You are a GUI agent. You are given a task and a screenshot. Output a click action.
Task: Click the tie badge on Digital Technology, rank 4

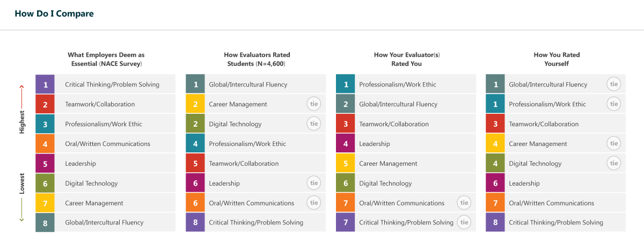tap(614, 163)
